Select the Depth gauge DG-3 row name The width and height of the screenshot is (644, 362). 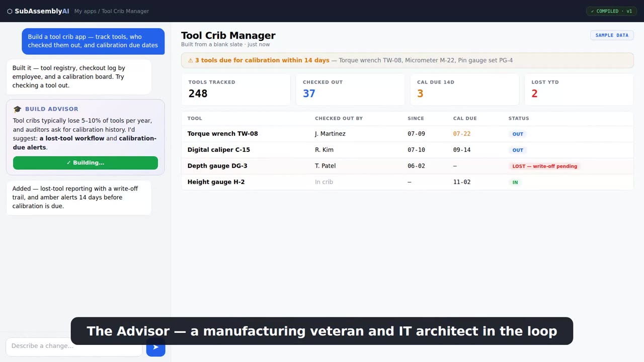pyautogui.click(x=217, y=166)
